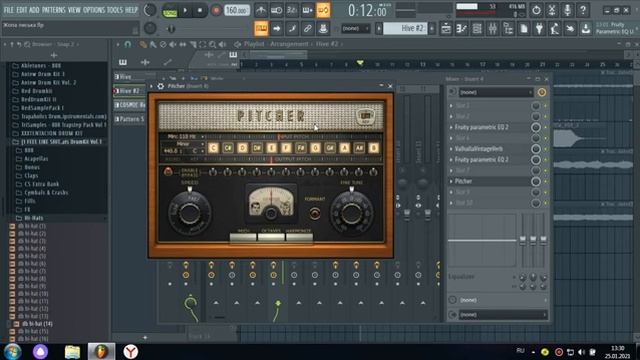This screenshot has width=640, height=360.
Task: Toggle the countdown before recording icon
Action: [x=292, y=10]
